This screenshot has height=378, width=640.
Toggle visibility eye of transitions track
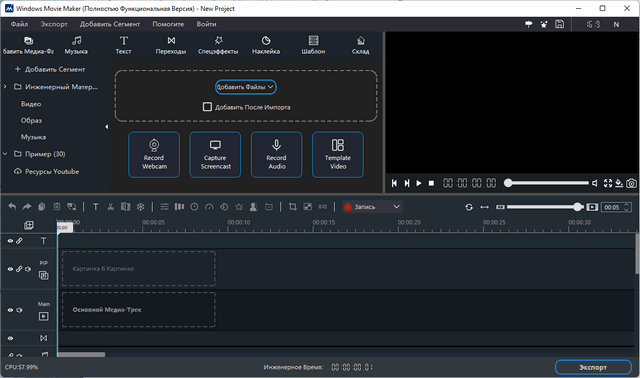(10, 338)
